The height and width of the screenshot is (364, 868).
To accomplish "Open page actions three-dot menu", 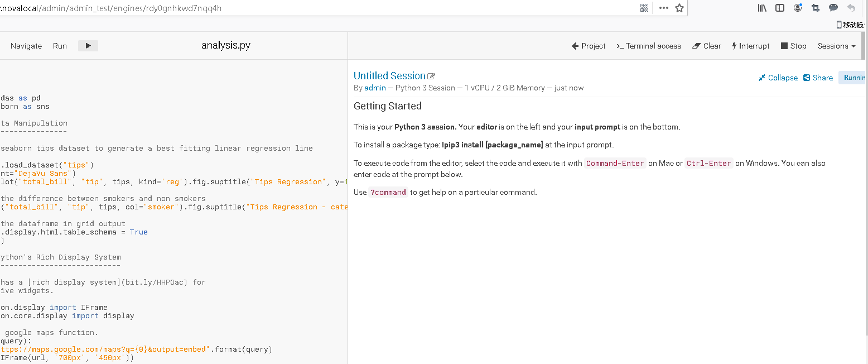I will coord(663,8).
